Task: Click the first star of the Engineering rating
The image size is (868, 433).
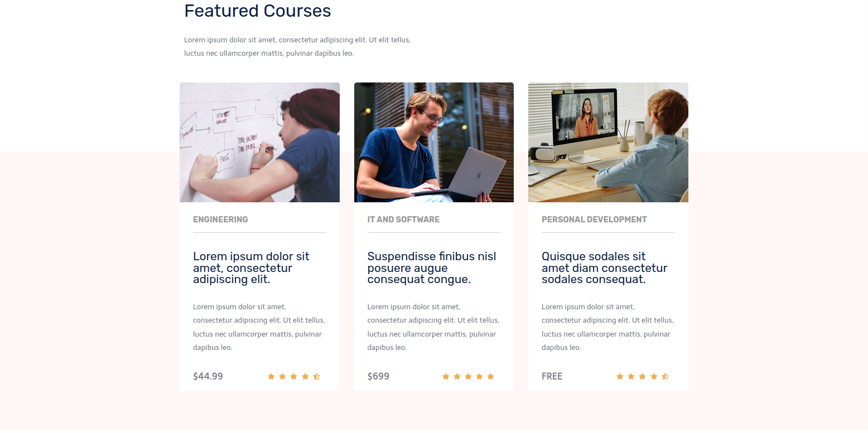Action: [272, 377]
